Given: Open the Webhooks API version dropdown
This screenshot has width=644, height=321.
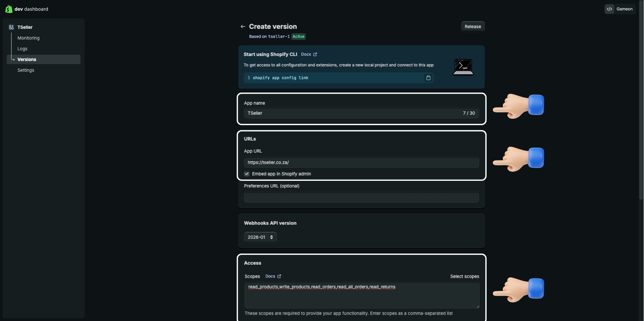Looking at the screenshot, I should [260, 237].
